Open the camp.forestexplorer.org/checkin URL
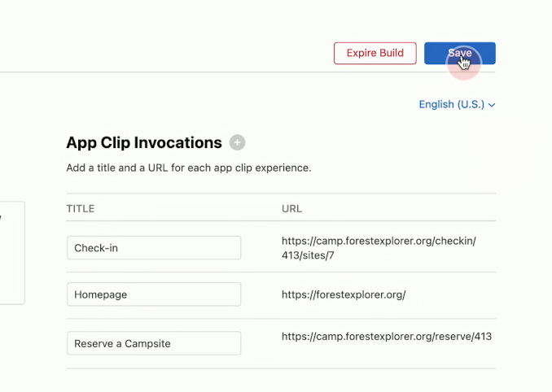 (x=379, y=248)
